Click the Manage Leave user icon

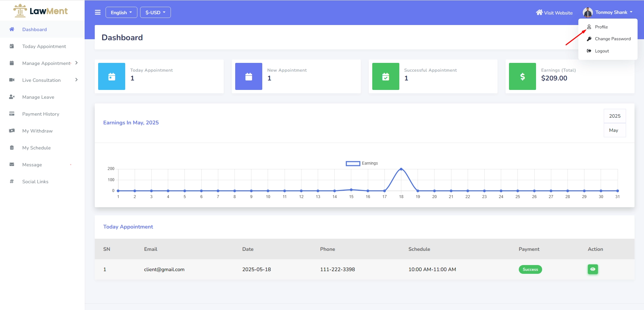(x=12, y=97)
